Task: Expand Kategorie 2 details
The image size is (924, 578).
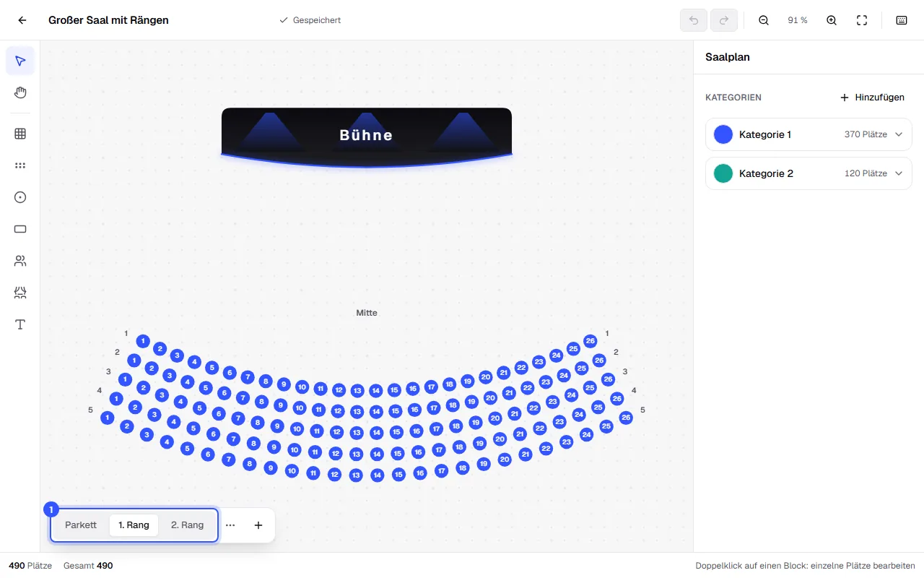Action: pyautogui.click(x=899, y=173)
